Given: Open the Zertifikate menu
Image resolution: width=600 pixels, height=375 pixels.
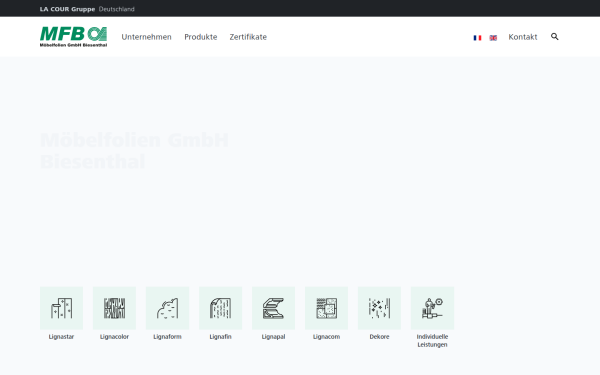Looking at the screenshot, I should 248,37.
